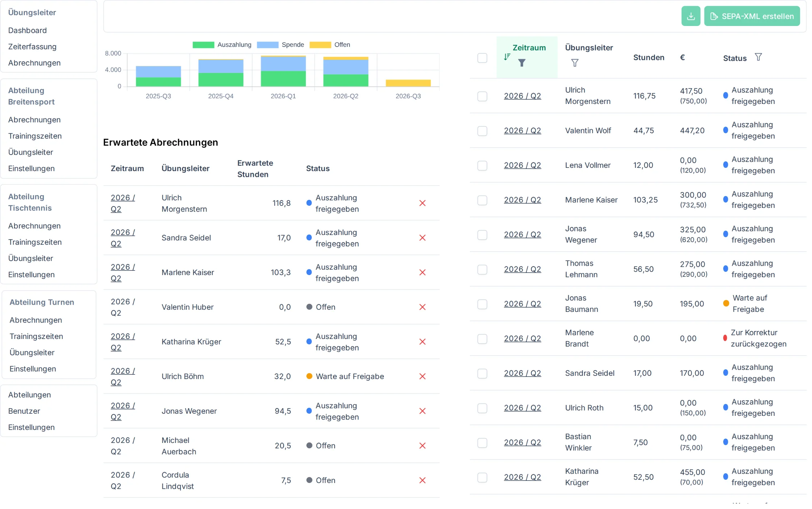Click the yellow 2026-Q3 bar in the chart
The height and width of the screenshot is (509, 812).
click(x=408, y=83)
